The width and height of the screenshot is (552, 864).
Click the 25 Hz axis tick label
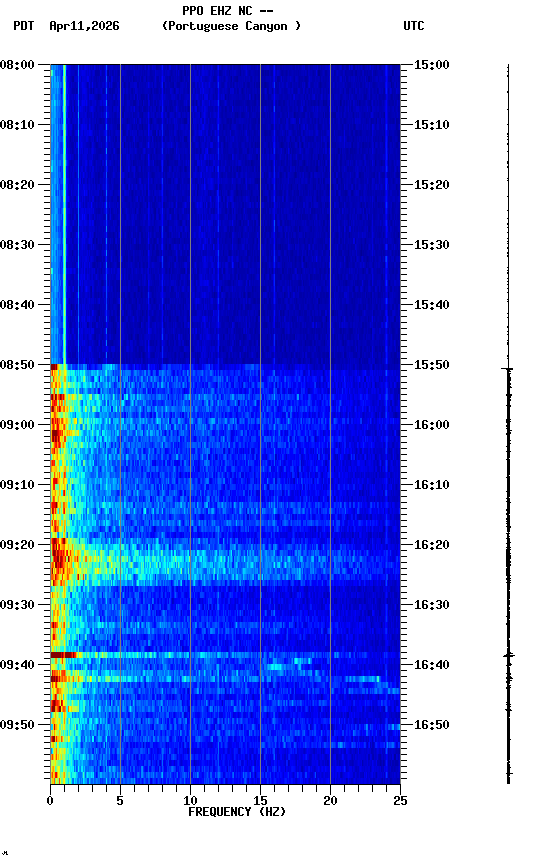400,801
